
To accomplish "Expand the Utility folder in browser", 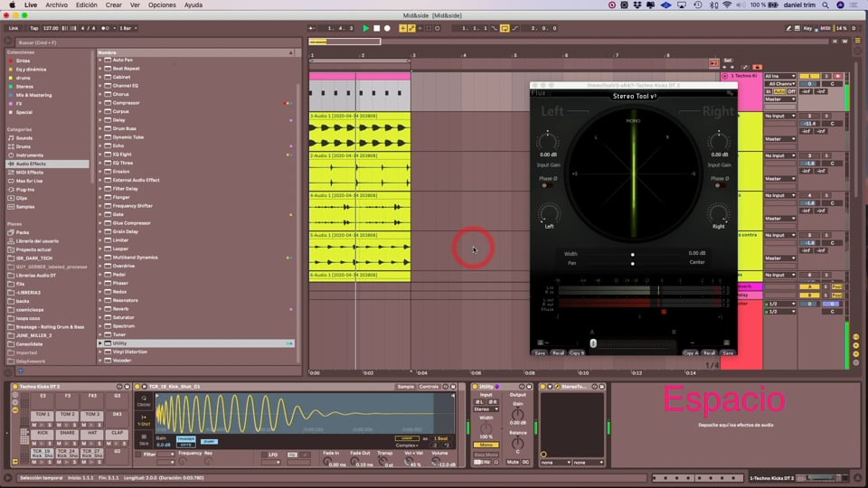I will 100,343.
